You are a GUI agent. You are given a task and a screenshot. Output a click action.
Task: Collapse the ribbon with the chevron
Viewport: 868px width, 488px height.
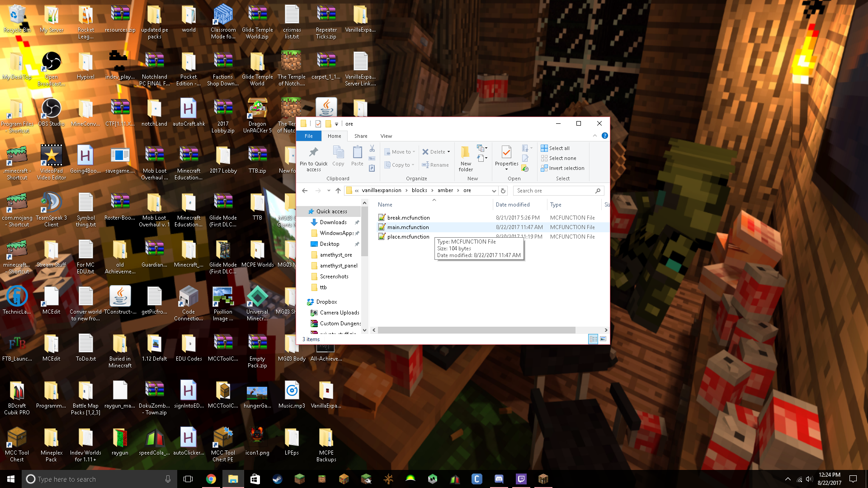[x=594, y=136]
